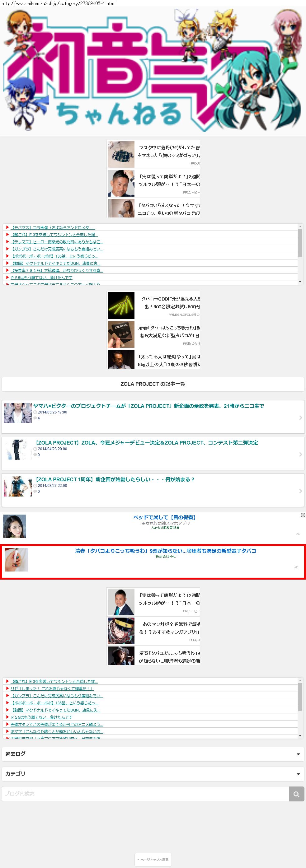306x868 pixels.
Task: Open the 【モバマス】コラ画像 headline link
Action: pyautogui.click(x=53, y=228)
